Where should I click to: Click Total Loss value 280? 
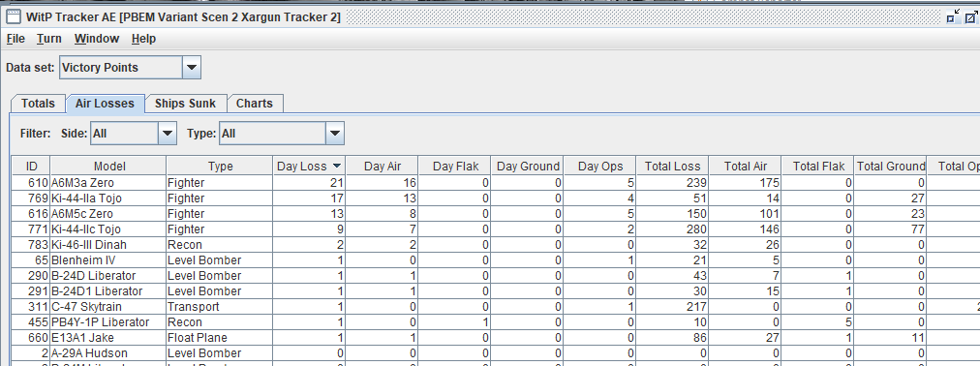pyautogui.click(x=672, y=229)
